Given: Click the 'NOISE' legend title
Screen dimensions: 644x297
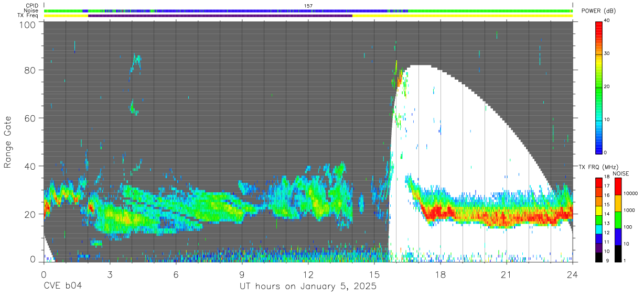Looking at the screenshot, I should point(620,173).
